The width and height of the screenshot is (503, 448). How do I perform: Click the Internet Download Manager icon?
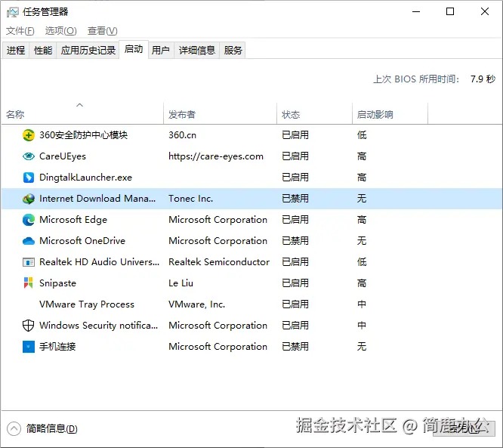(29, 199)
